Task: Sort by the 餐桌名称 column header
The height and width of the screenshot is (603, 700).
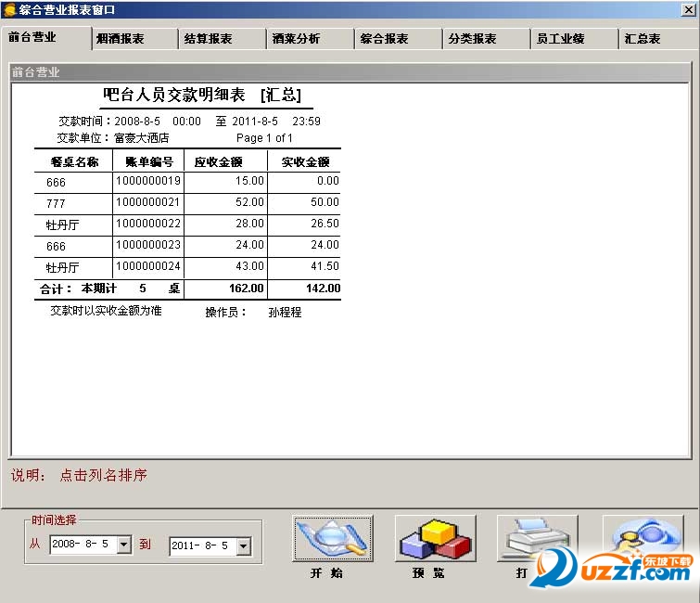Action: [x=74, y=161]
